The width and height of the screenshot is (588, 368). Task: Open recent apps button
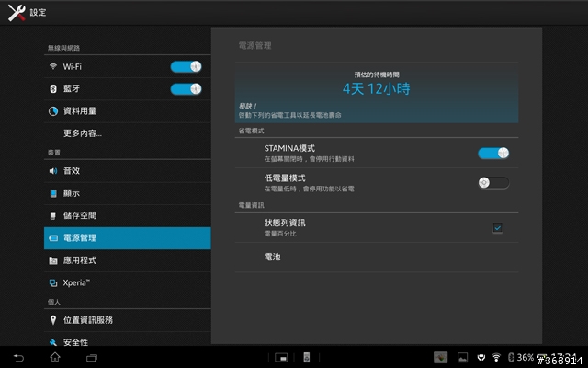(92, 358)
